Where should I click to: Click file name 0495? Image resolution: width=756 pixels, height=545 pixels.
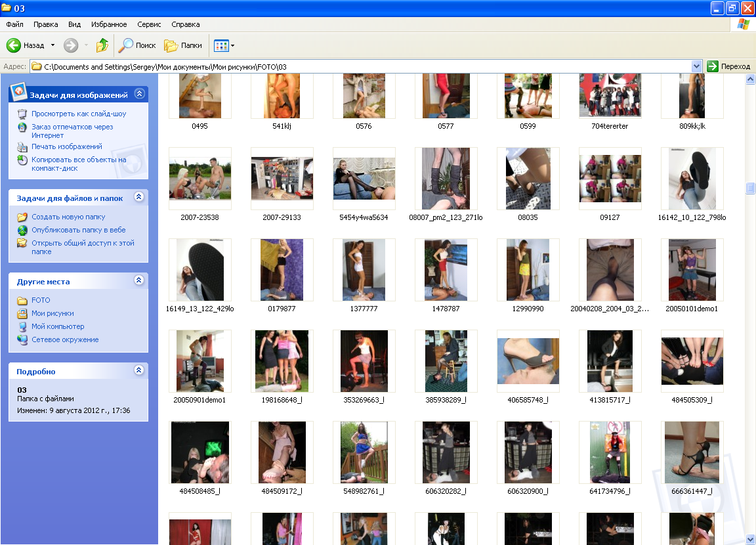pos(199,126)
